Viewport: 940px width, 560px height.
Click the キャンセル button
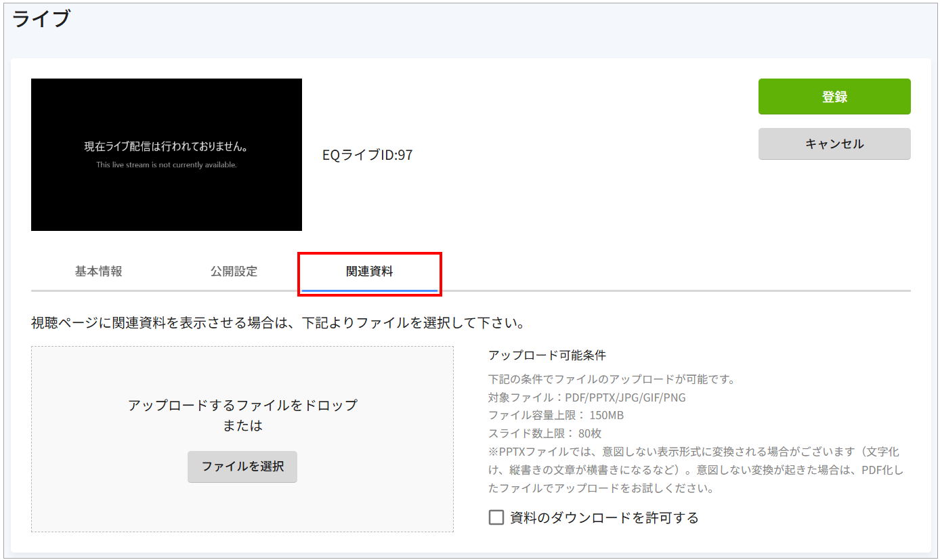(x=834, y=144)
